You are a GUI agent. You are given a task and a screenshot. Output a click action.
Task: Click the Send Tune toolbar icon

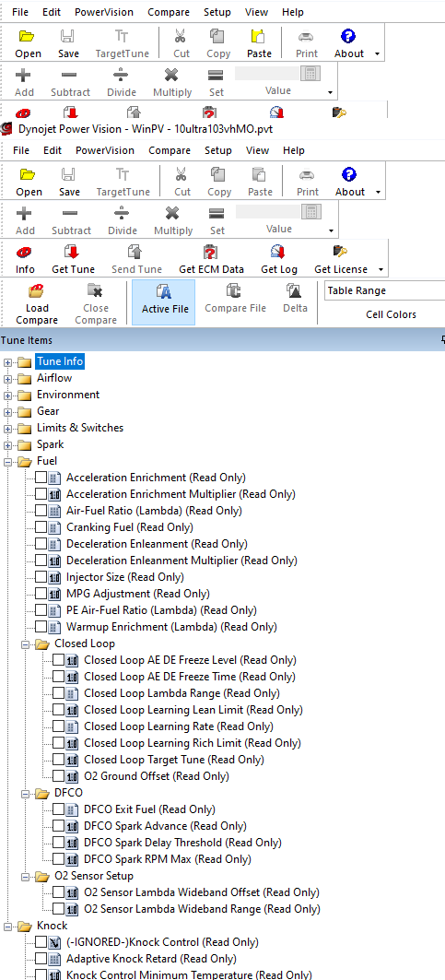135,252
